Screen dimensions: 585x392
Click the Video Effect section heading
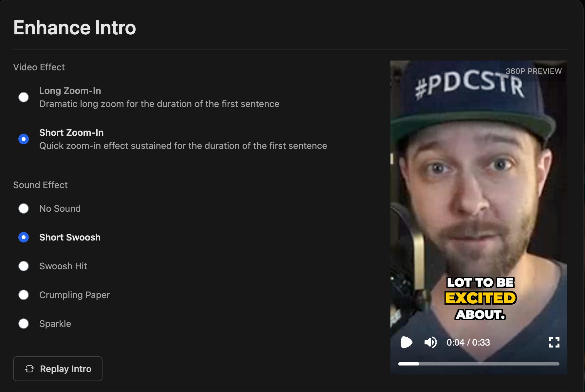pos(39,67)
